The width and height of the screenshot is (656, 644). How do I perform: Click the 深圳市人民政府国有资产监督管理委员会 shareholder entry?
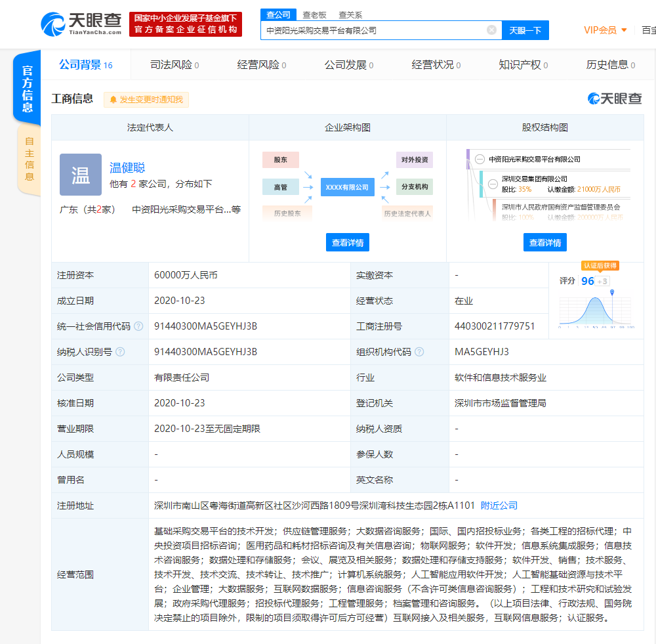(561, 207)
